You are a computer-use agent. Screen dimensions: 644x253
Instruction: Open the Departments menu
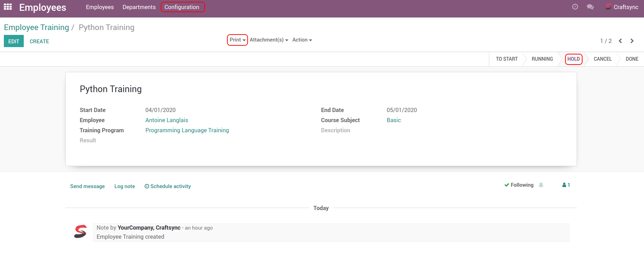coord(139,7)
